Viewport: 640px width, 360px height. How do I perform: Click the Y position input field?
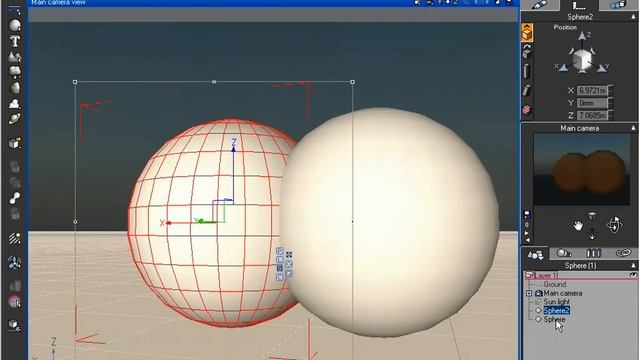(592, 103)
